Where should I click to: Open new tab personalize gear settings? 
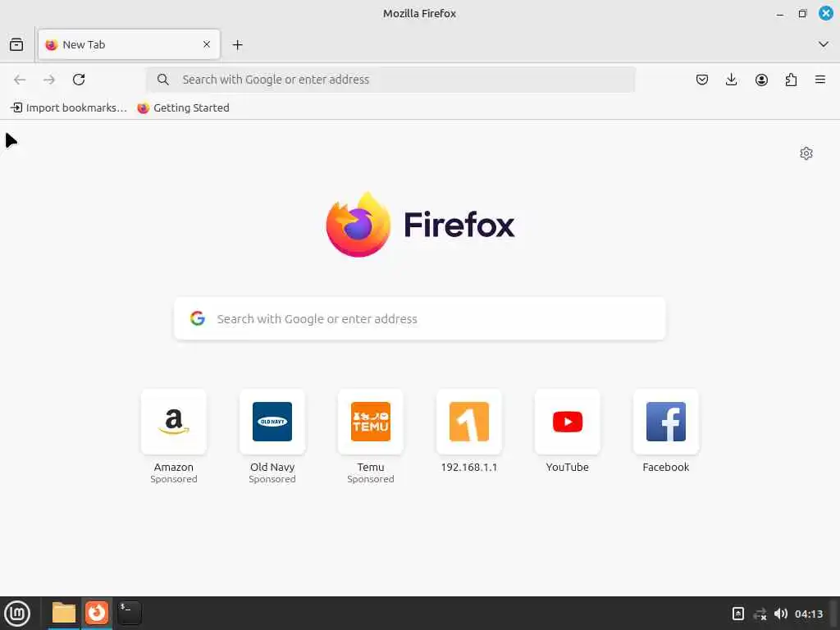click(806, 153)
